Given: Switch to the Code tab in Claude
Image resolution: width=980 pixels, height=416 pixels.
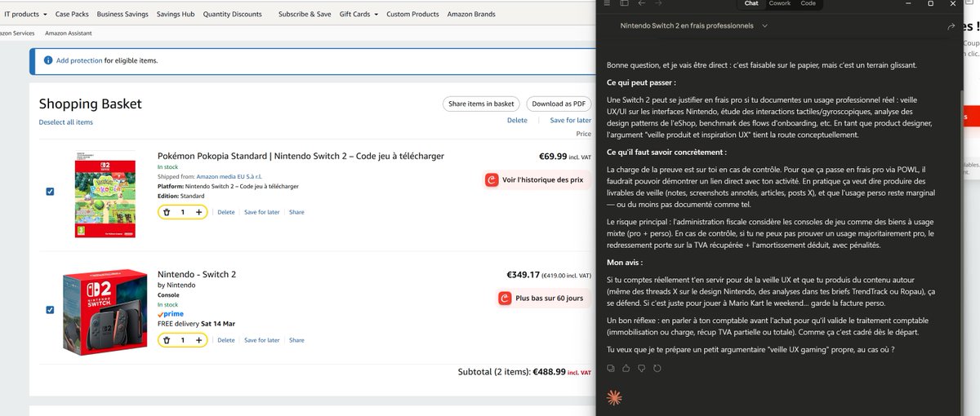Looking at the screenshot, I should [808, 4].
